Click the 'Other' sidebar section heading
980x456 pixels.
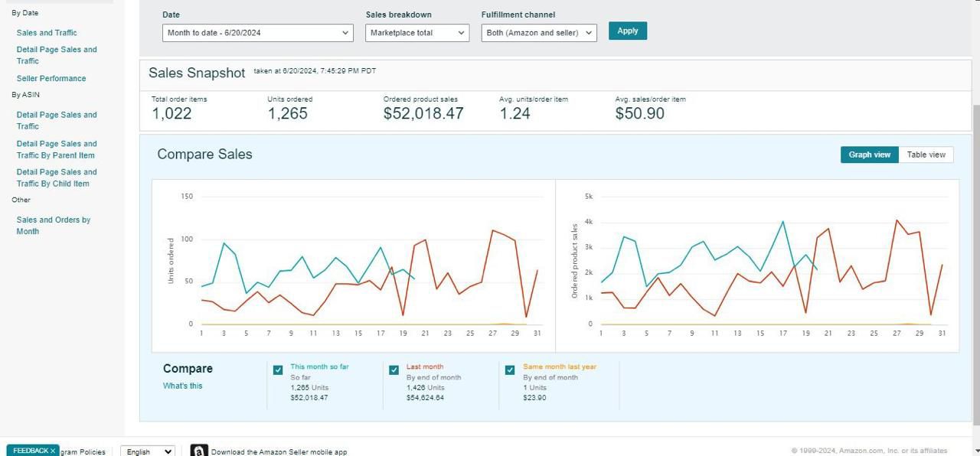click(x=21, y=200)
